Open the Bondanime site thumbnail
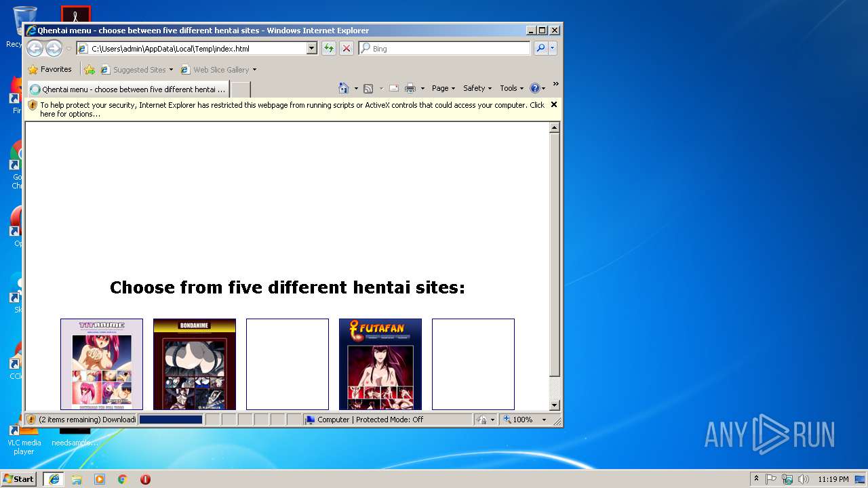Viewport: 868px width, 488px height. tap(195, 364)
